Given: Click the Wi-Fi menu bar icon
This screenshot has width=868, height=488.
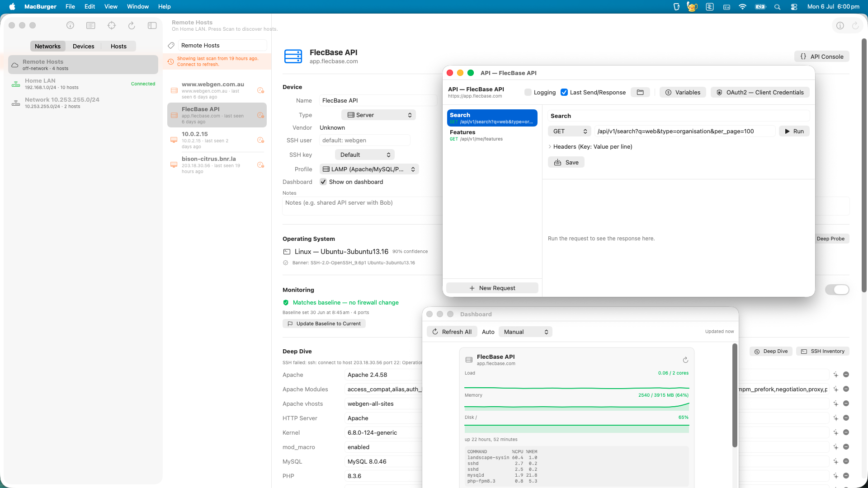Looking at the screenshot, I should click(742, 7).
